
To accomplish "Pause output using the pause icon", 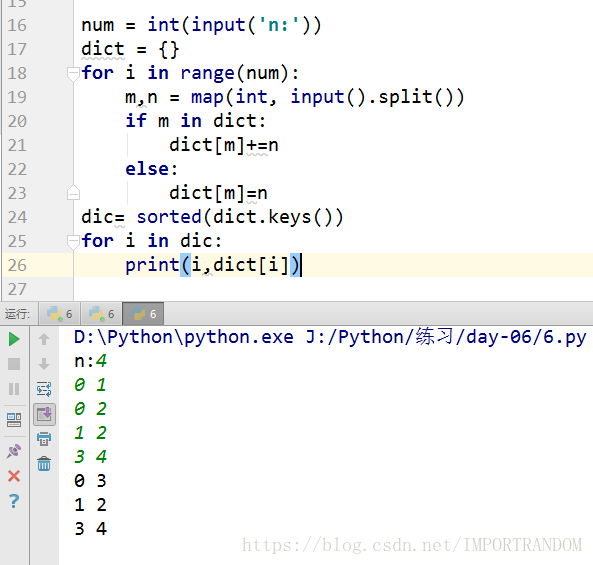I will pyautogui.click(x=14, y=389).
